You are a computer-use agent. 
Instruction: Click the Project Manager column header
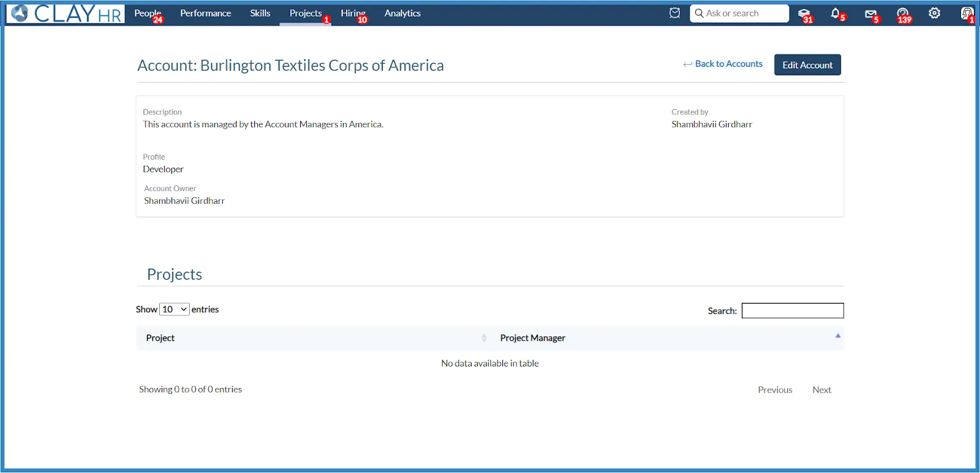tap(532, 338)
